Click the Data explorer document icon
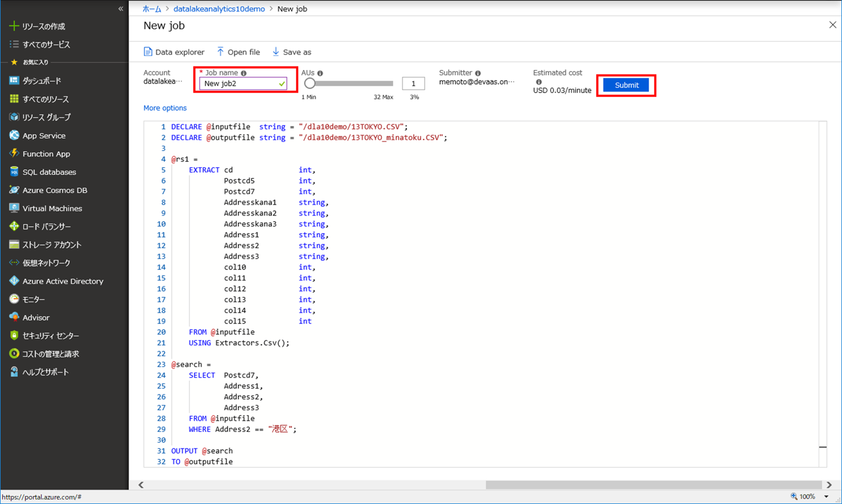 148,52
